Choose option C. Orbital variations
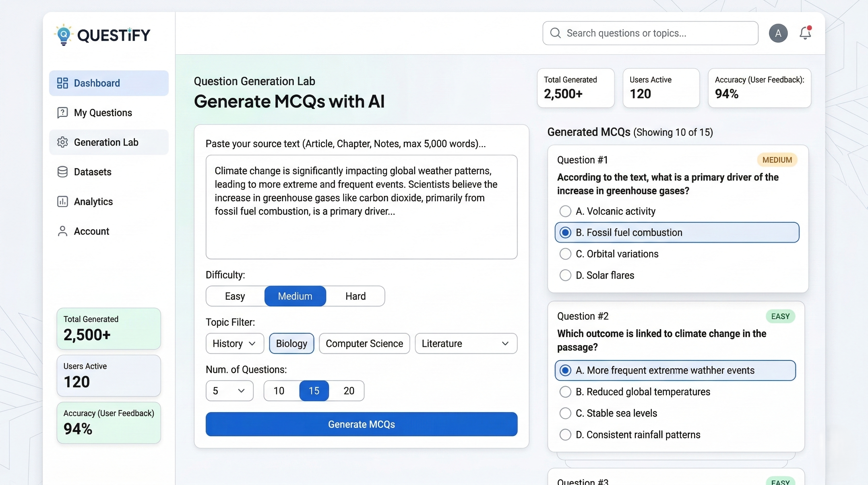Image resolution: width=868 pixels, height=485 pixels. [x=565, y=254]
